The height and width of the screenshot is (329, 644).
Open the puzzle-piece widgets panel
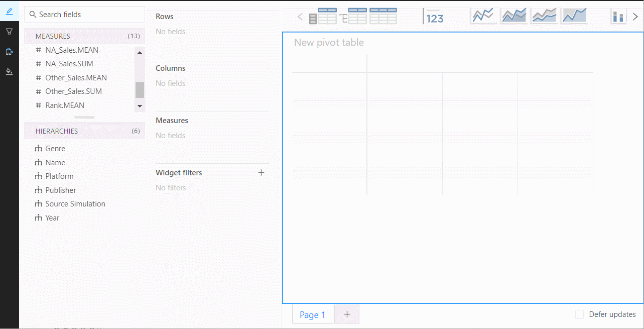[9, 52]
